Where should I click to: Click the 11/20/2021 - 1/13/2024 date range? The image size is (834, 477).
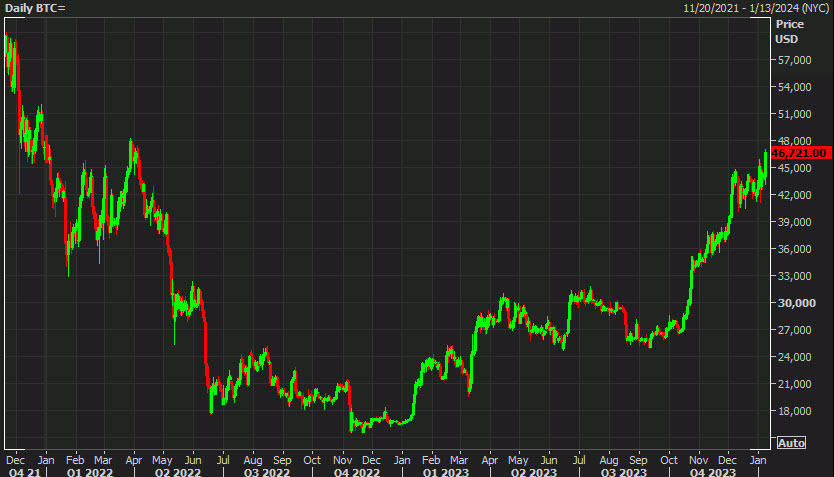point(756,8)
